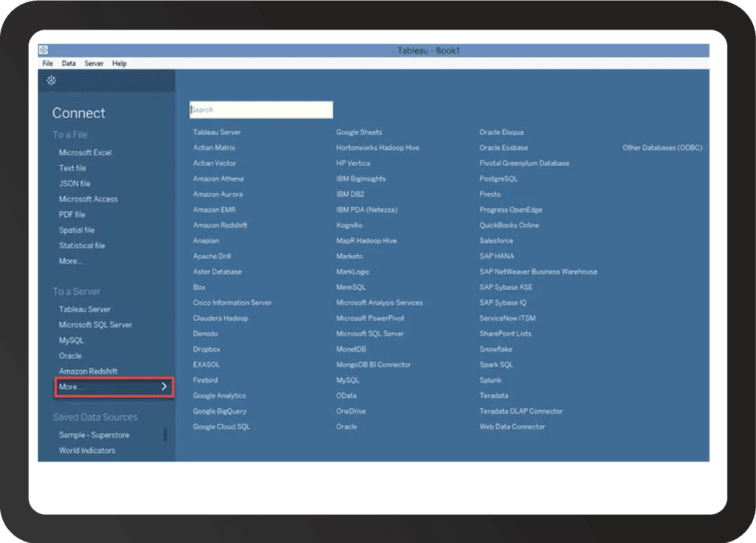Connect to MySQL in To a Server
The height and width of the screenshot is (543, 756).
(x=72, y=341)
